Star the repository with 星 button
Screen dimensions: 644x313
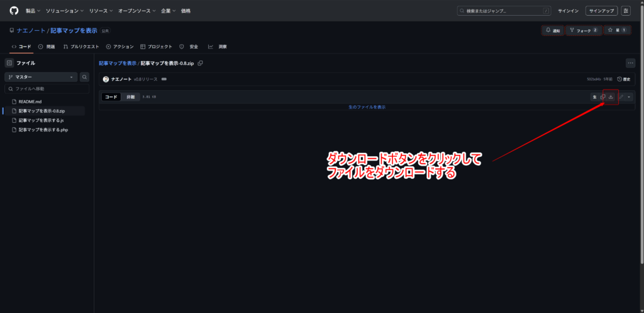(617, 30)
